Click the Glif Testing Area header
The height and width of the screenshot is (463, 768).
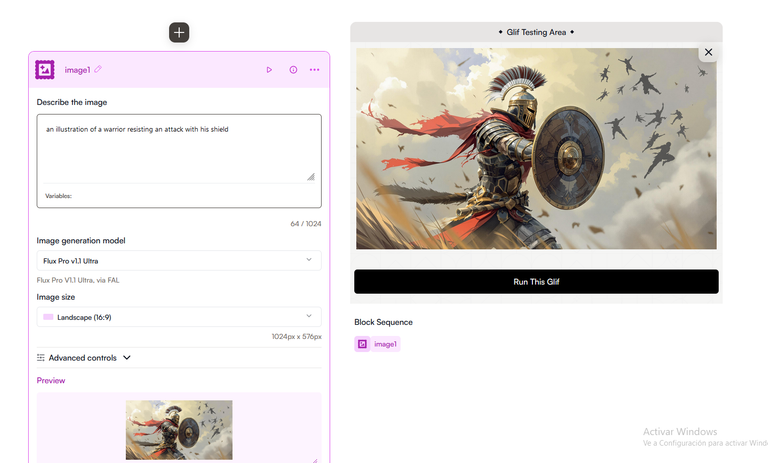point(536,32)
